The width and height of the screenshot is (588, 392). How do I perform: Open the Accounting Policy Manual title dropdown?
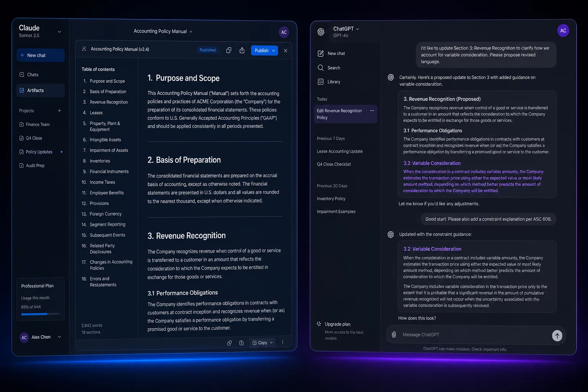pos(191,32)
